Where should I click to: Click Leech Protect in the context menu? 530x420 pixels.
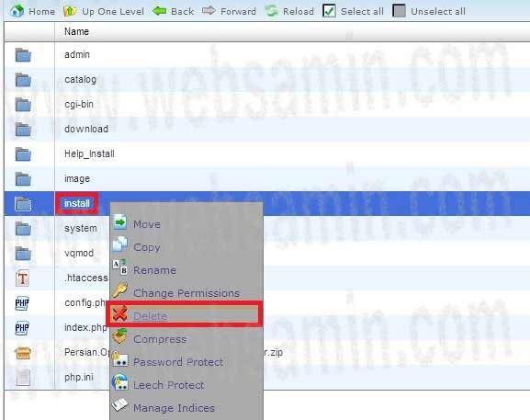pos(168,385)
